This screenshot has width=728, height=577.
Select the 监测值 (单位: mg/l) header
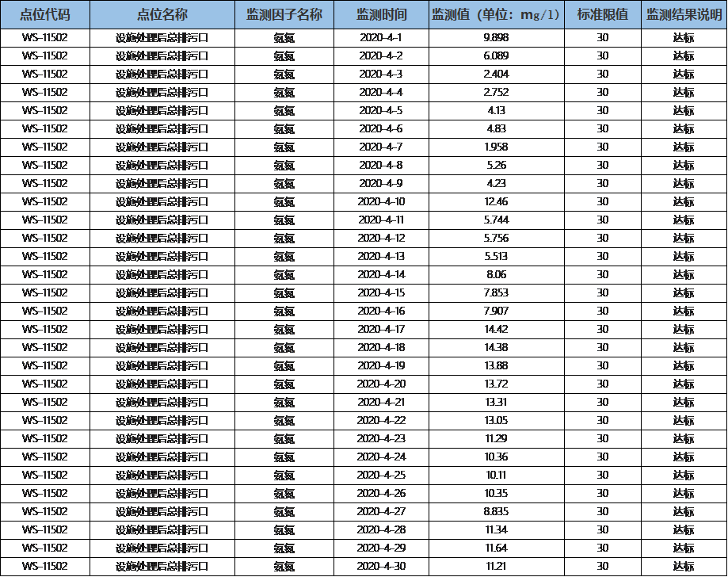click(x=497, y=15)
